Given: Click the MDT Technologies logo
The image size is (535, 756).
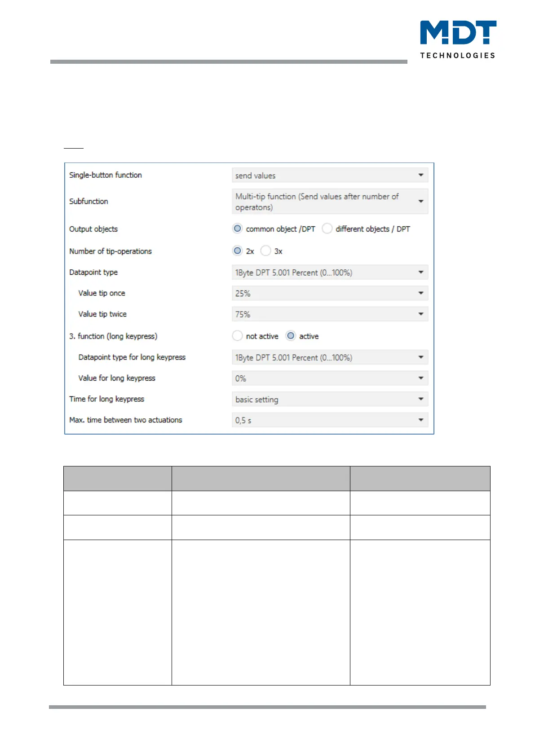Looking at the screenshot, I should [458, 40].
